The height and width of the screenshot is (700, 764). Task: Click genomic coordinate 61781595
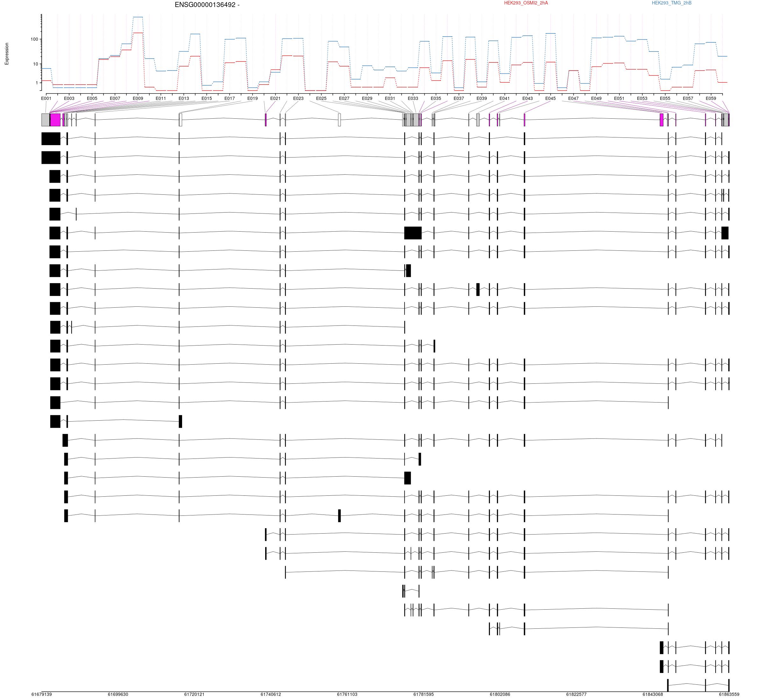[424, 694]
